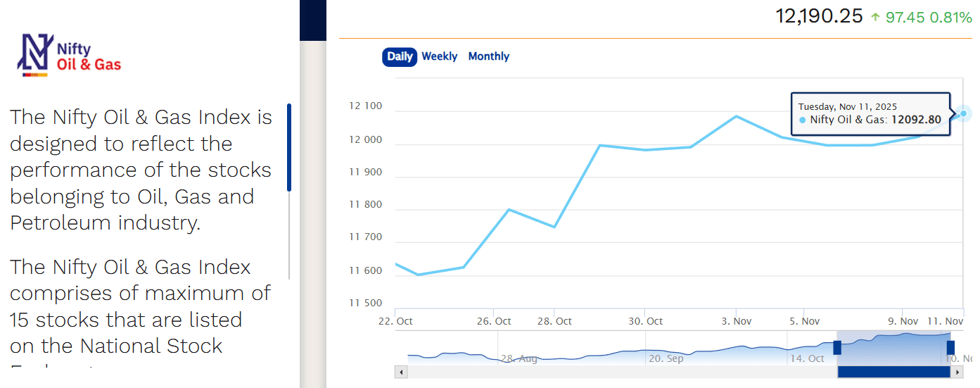Click the Nov 11 data point marker
This screenshot has width=980, height=388.
click(963, 113)
